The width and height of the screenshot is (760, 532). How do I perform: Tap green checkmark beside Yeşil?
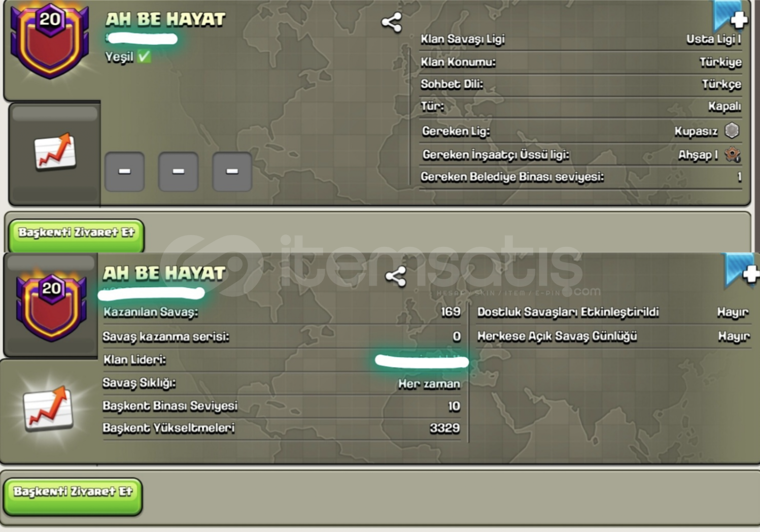pyautogui.click(x=144, y=56)
